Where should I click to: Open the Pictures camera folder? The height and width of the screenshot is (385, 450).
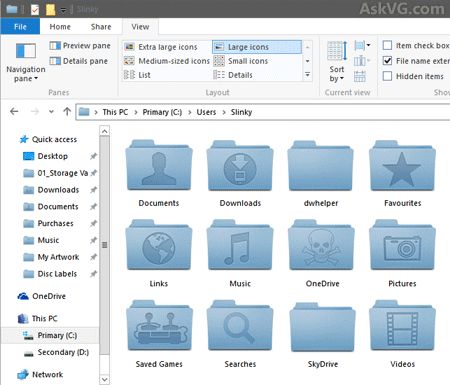(402, 245)
